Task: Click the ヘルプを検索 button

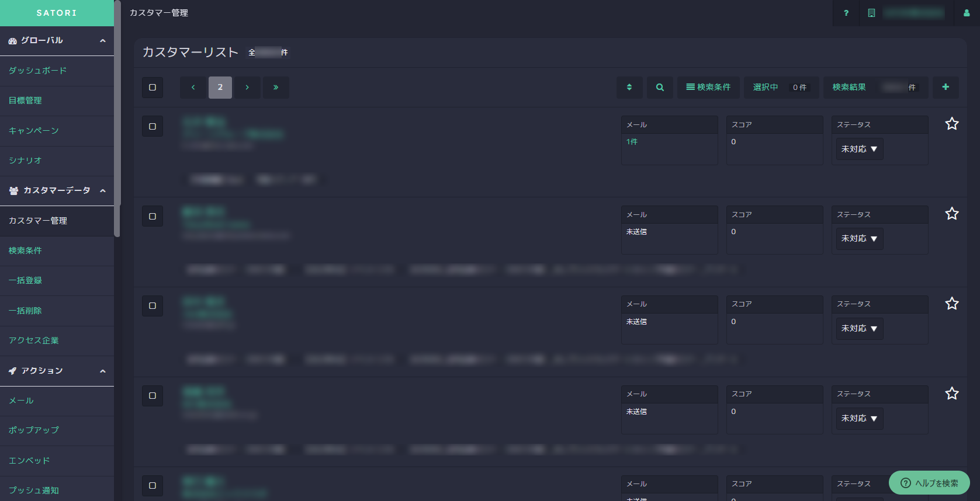Action: click(x=929, y=483)
